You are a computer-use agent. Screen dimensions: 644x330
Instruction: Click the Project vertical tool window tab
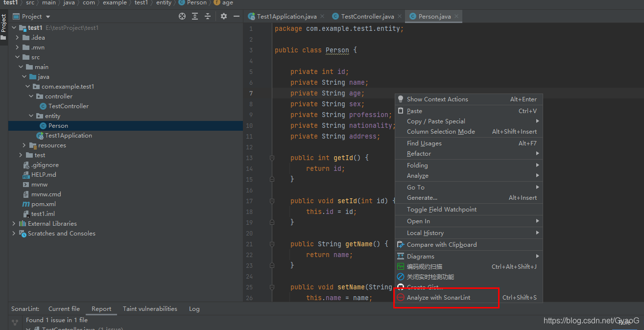click(3, 24)
